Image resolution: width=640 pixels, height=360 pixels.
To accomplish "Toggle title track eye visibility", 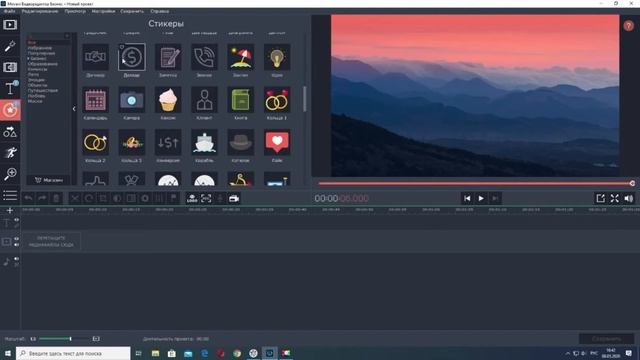I will (x=17, y=220).
